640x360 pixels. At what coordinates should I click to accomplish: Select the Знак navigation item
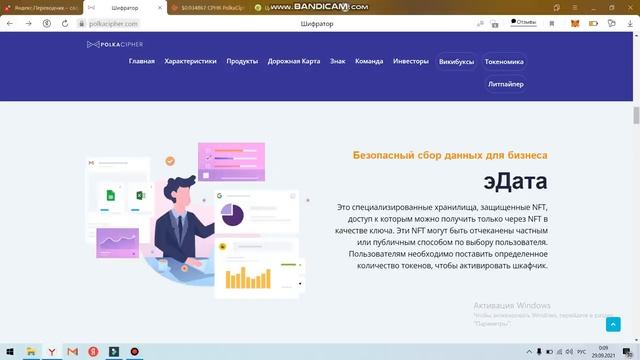pyautogui.click(x=338, y=61)
